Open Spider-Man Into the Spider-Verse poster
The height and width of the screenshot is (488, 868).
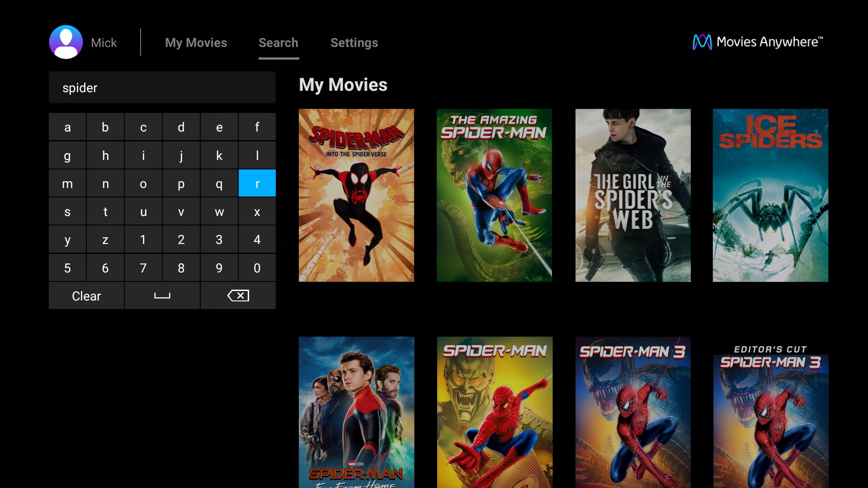click(x=356, y=195)
